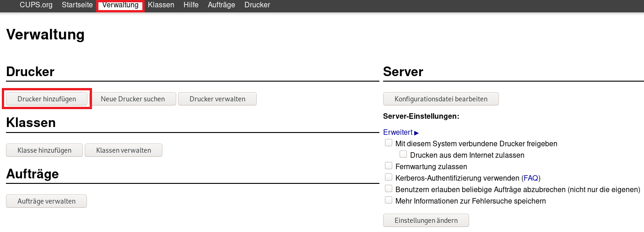Open Klassen verwalten
644x232 pixels.
(124, 150)
